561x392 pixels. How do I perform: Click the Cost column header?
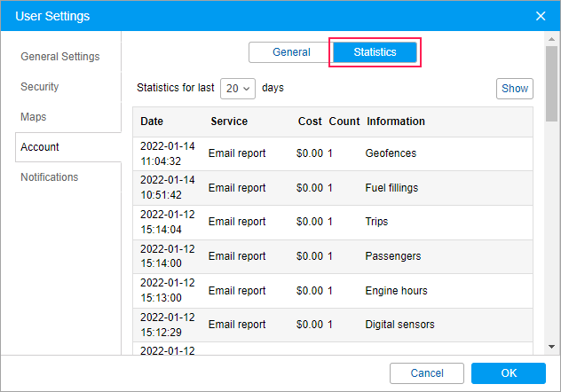pos(310,122)
